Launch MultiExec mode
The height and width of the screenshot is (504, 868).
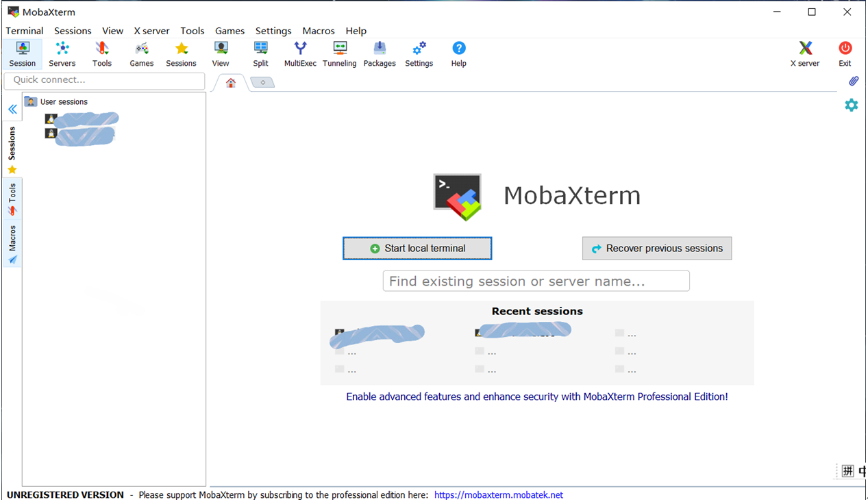[x=299, y=54]
